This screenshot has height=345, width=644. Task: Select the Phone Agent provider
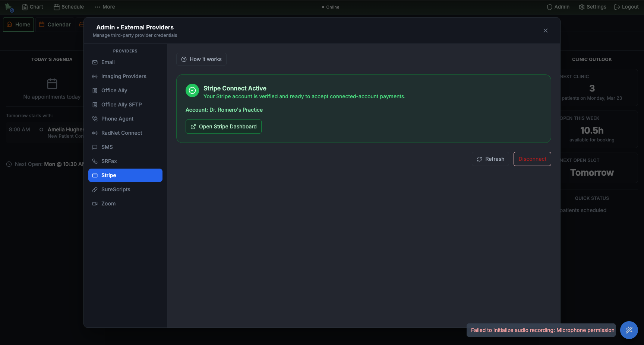click(x=125, y=119)
